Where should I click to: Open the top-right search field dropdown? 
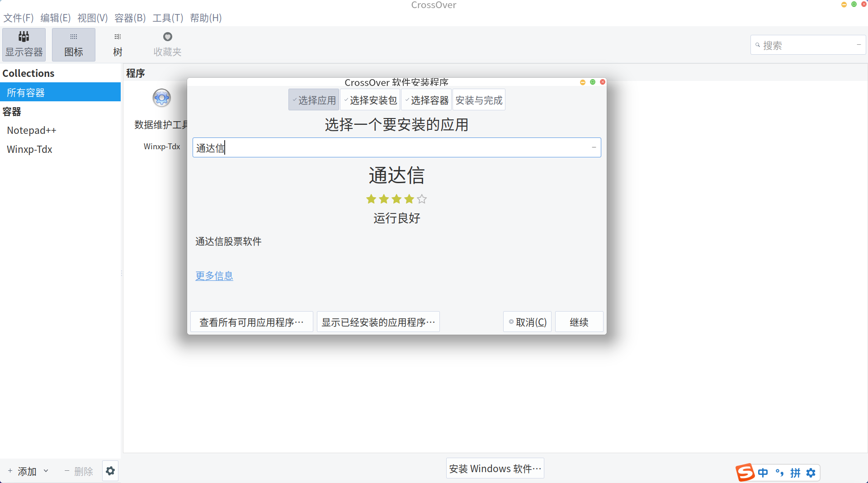coord(860,45)
